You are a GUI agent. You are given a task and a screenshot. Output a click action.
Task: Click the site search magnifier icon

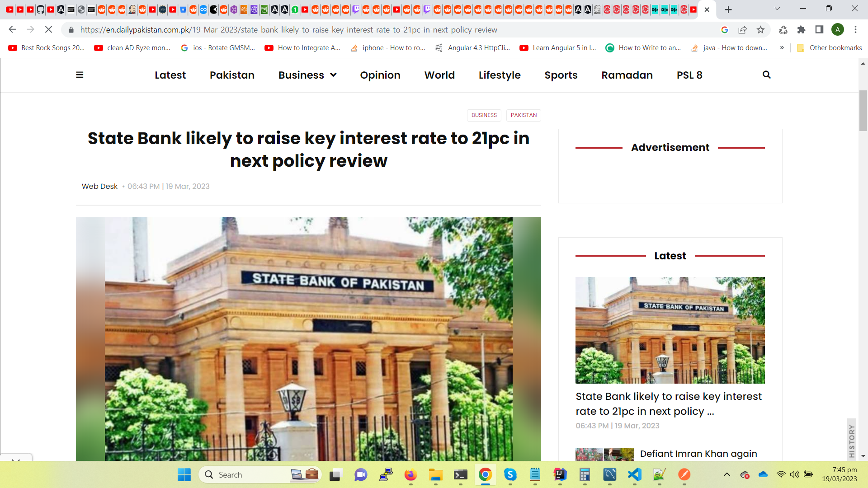(766, 75)
